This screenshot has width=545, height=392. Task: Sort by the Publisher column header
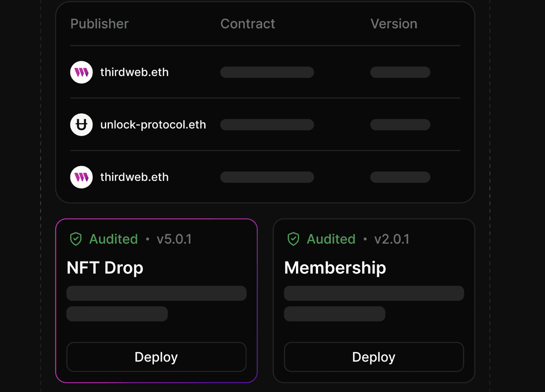pos(99,24)
